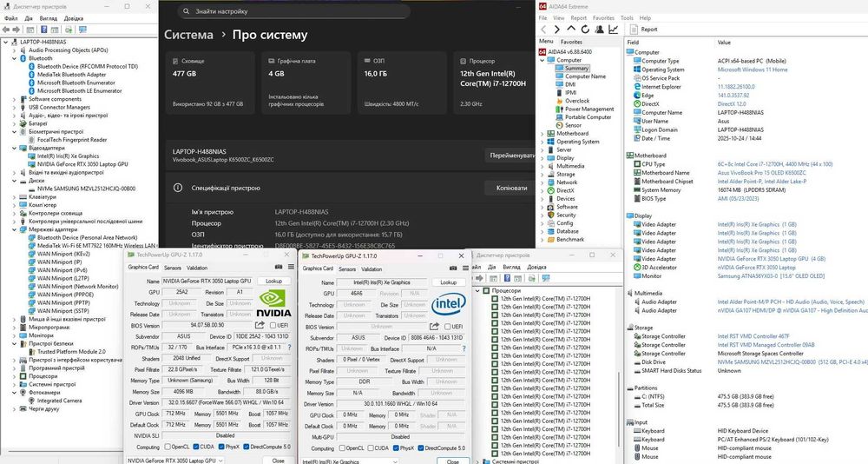Click search magnifier icon in Settings
Viewport: 868px width, 464px height.
[186, 11]
